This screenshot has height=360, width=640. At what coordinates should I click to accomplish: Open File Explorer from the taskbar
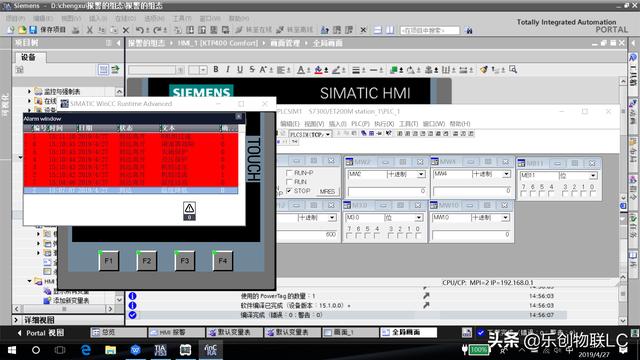click(111, 350)
